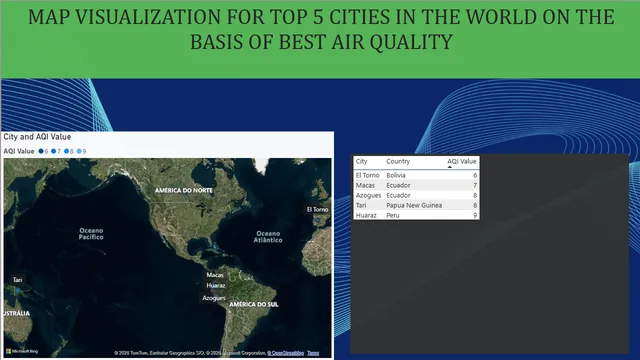Image resolution: width=640 pixels, height=360 pixels.
Task: Select the Tari table cell
Action: point(361,205)
